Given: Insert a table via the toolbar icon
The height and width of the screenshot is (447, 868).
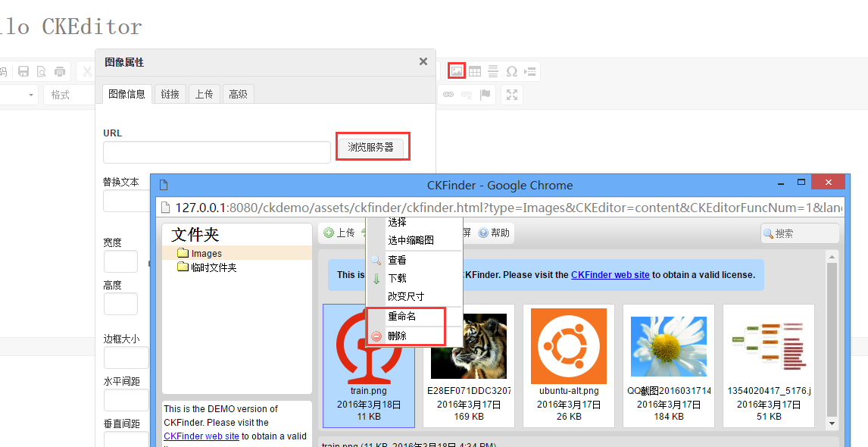Looking at the screenshot, I should point(474,71).
